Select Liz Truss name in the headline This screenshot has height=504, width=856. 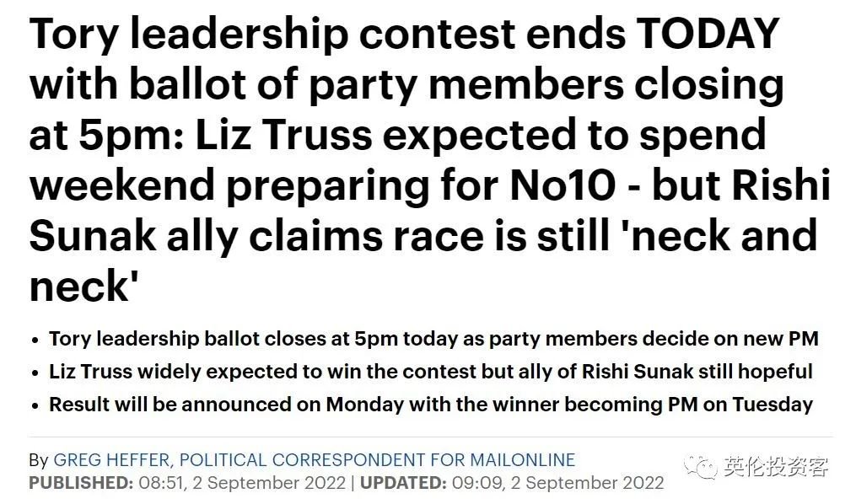[284, 135]
